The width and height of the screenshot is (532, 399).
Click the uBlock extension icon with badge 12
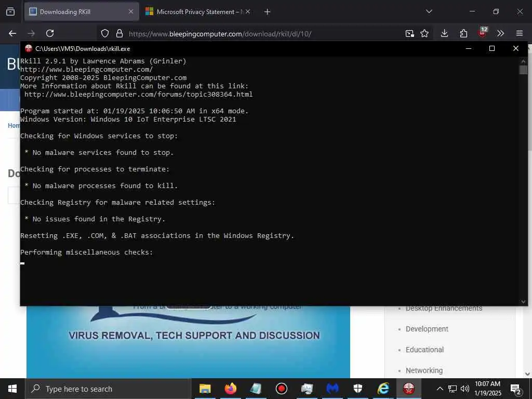tap(483, 33)
